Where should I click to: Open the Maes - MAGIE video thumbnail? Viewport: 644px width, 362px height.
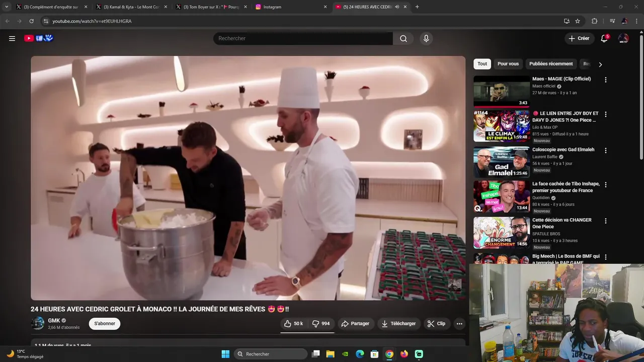[x=502, y=91]
